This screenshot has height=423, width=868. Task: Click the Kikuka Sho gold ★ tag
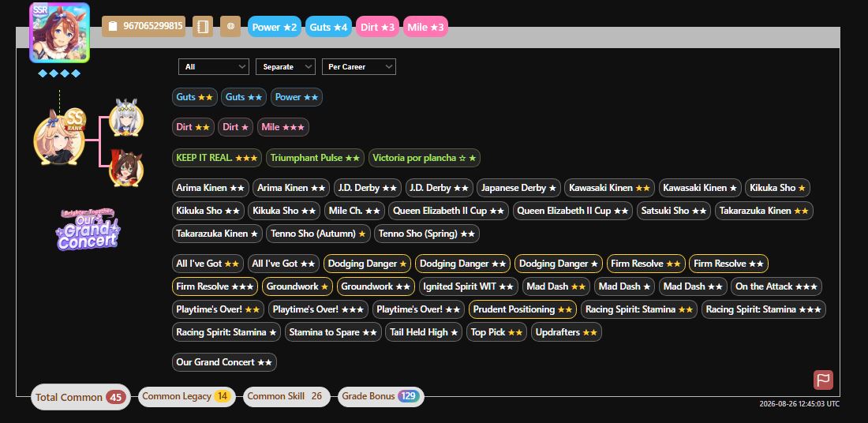[778, 188]
